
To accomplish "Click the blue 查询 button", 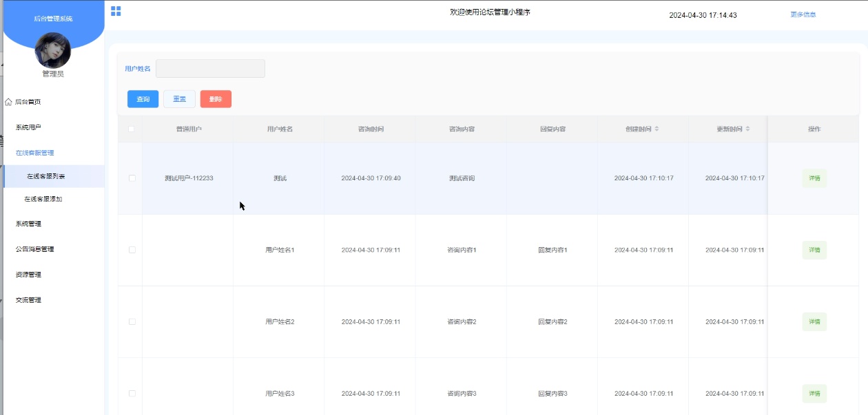I will 143,99.
